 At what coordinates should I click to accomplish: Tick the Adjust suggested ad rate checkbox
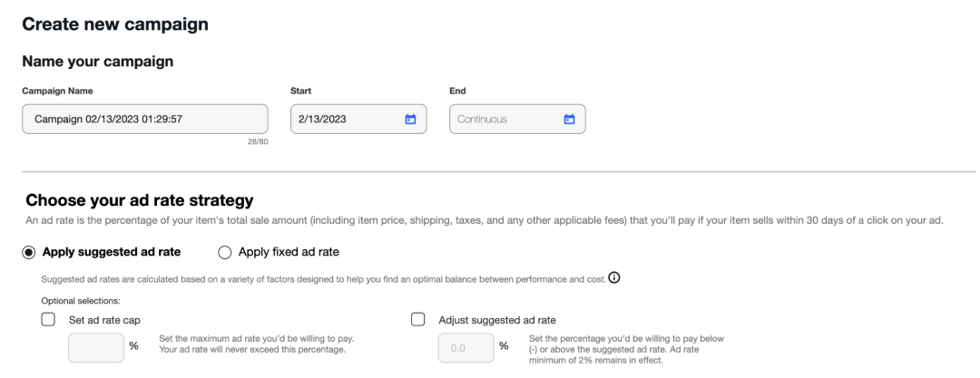pos(418,319)
